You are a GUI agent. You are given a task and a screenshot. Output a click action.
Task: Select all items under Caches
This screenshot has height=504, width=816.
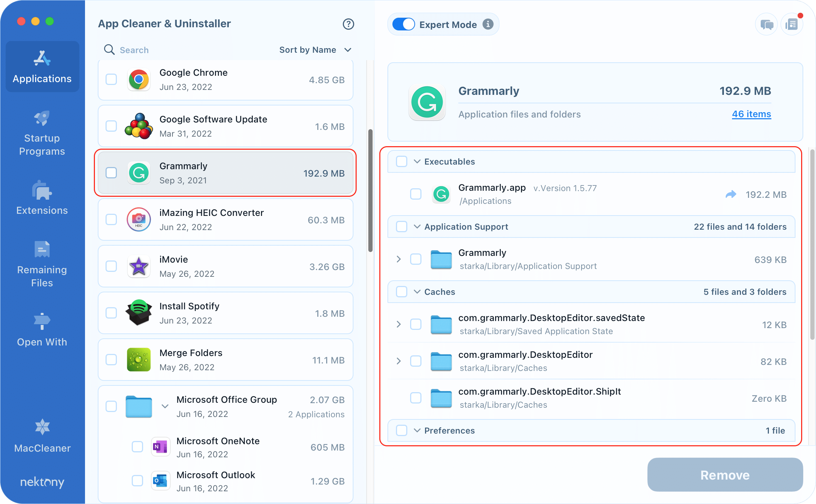pyautogui.click(x=402, y=292)
